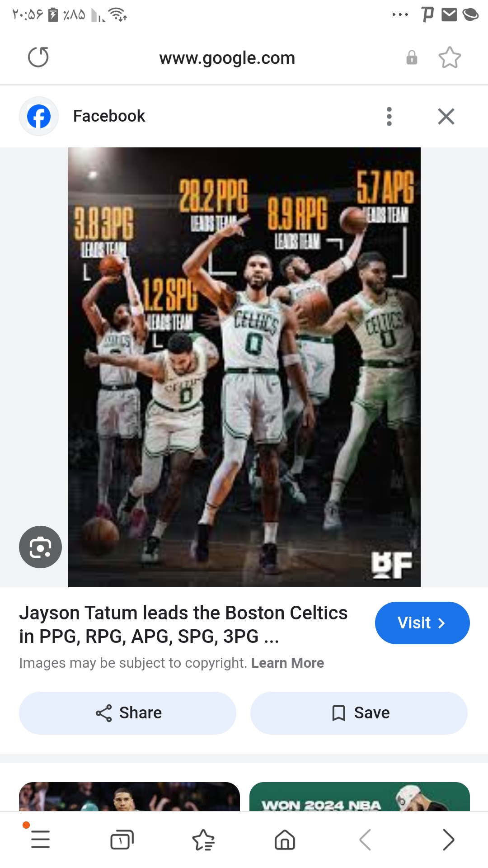
Task: Open the Jayson Tatum Celtics stats image
Action: click(x=244, y=367)
